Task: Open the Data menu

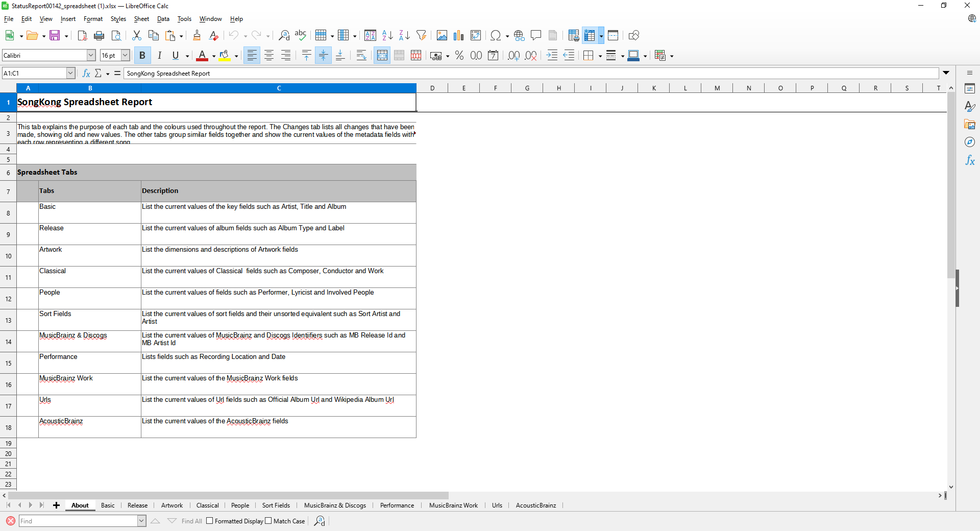Action: (163, 19)
